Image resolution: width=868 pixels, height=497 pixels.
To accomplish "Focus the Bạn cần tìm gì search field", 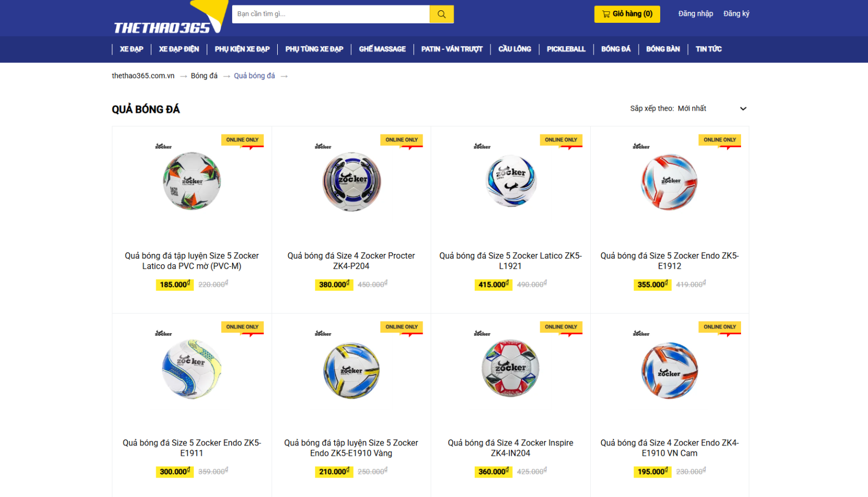I will 331,14.
